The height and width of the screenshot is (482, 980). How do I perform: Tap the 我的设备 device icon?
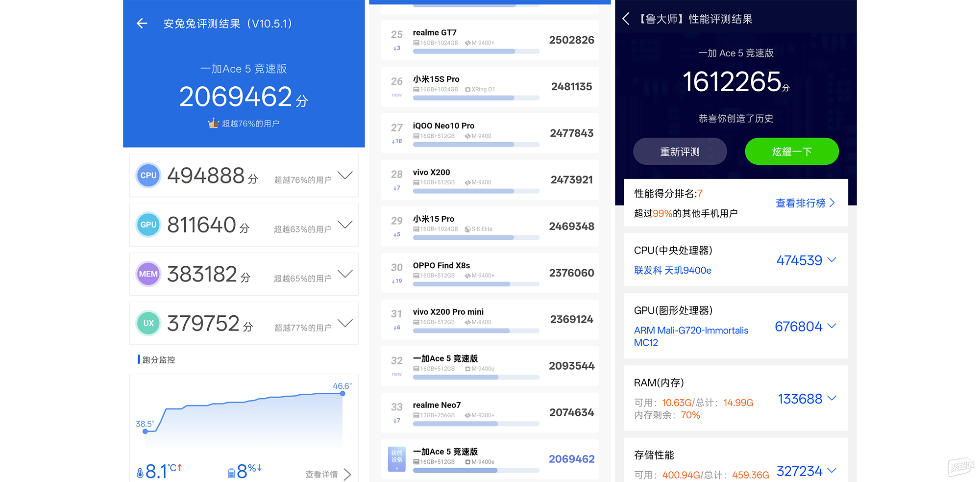pos(397,459)
